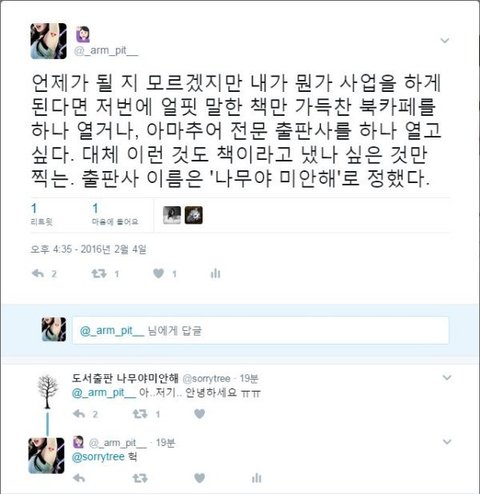Like the bottom 헉 reply
Image resolution: width=480 pixels, height=494 pixels.
point(199,478)
